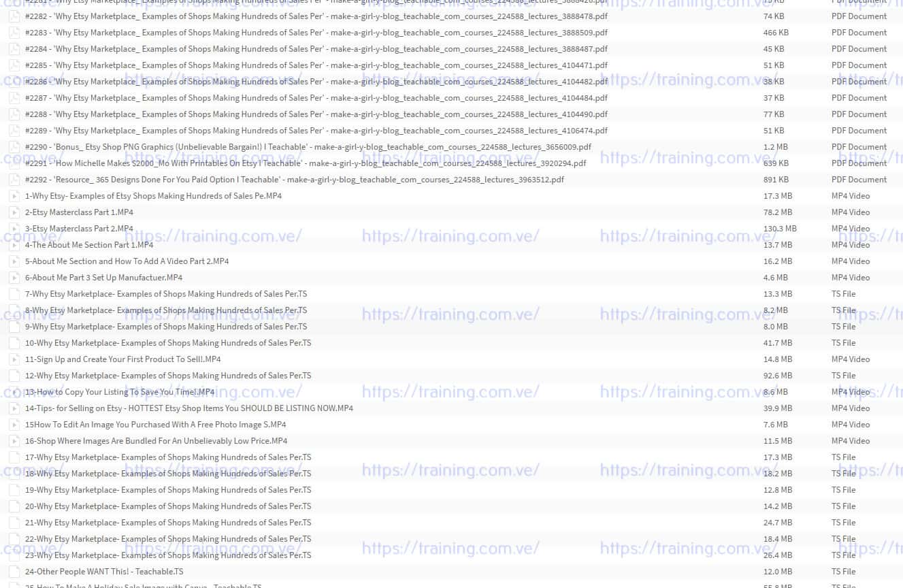This screenshot has height=588, width=903.
Task: Select '11-Sign Up and Create Your First Product' name
Action: 123,359
